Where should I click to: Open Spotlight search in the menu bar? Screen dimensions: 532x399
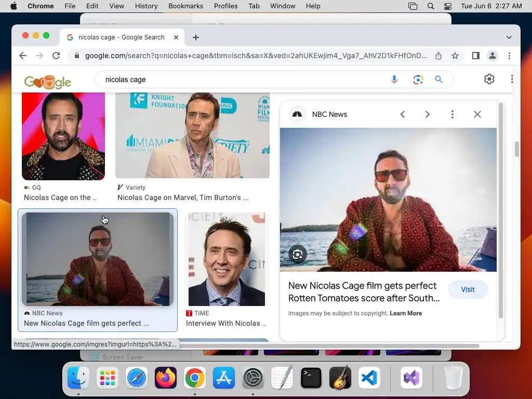pyautogui.click(x=431, y=6)
